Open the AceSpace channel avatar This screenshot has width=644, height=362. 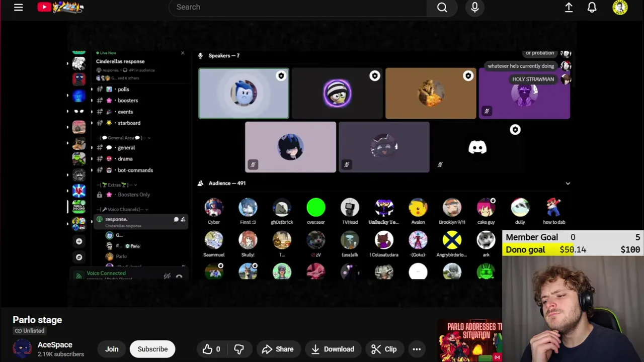22,348
